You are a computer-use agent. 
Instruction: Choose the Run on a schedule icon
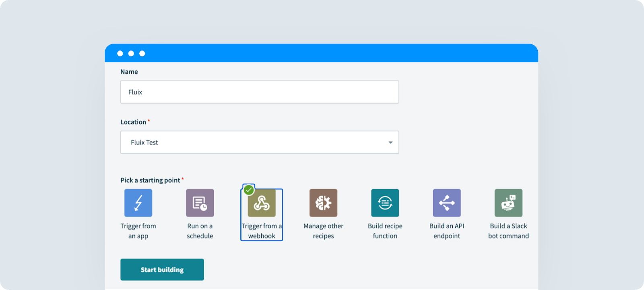tap(200, 203)
